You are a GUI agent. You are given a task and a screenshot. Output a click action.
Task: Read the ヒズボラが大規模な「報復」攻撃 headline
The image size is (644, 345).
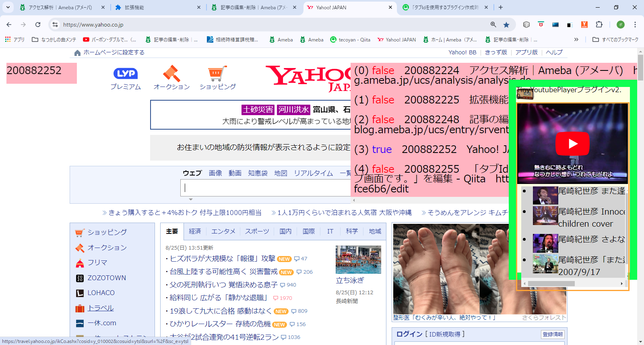click(x=222, y=258)
